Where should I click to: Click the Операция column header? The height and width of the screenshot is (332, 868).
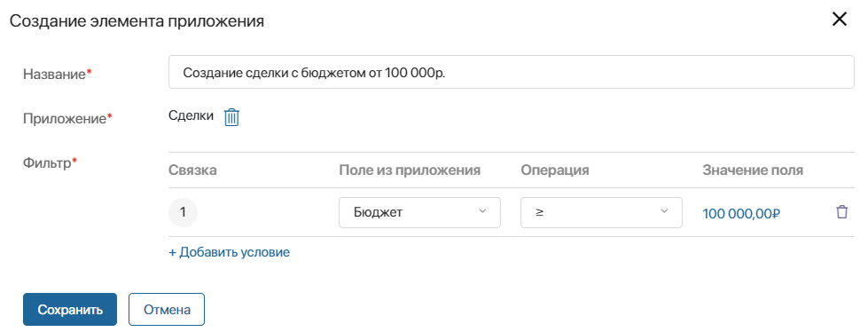555,170
